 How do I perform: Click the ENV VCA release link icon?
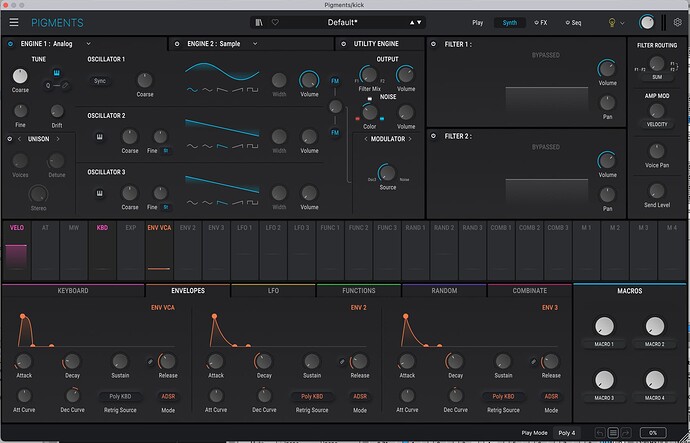click(x=150, y=362)
